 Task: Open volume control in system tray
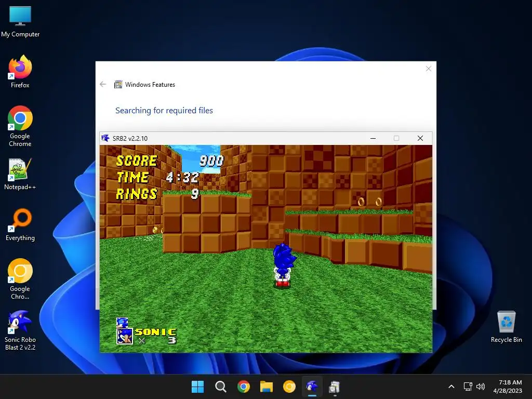(x=481, y=387)
